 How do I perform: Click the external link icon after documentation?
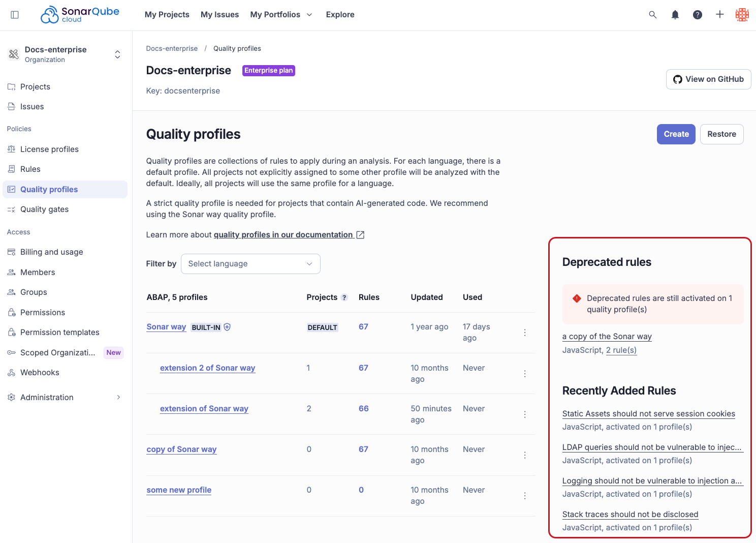[x=360, y=235]
